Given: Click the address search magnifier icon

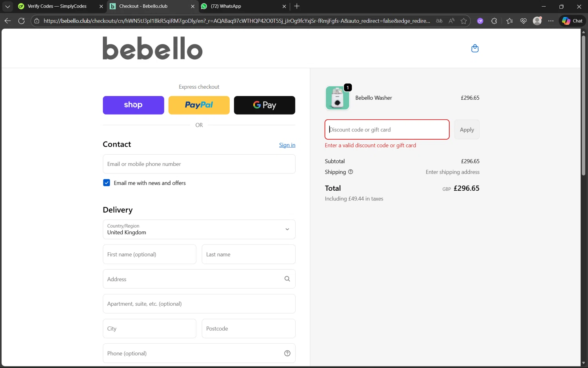Looking at the screenshot, I should pos(287,279).
